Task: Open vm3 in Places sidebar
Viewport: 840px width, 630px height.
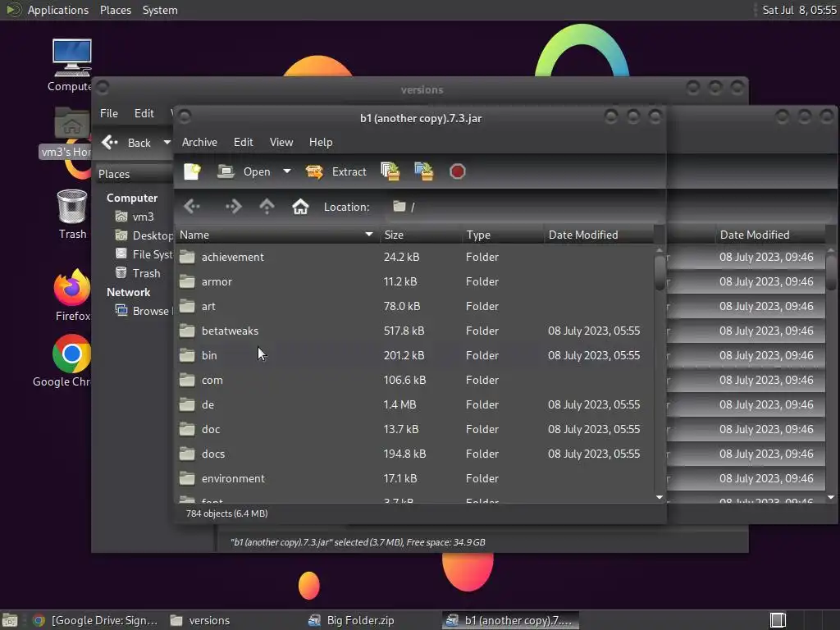Action: click(135, 217)
